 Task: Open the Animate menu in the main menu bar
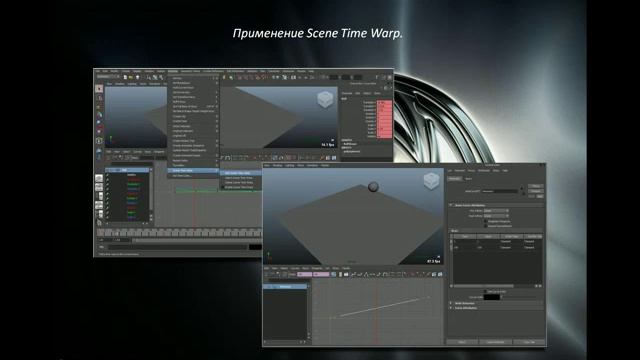point(173,71)
